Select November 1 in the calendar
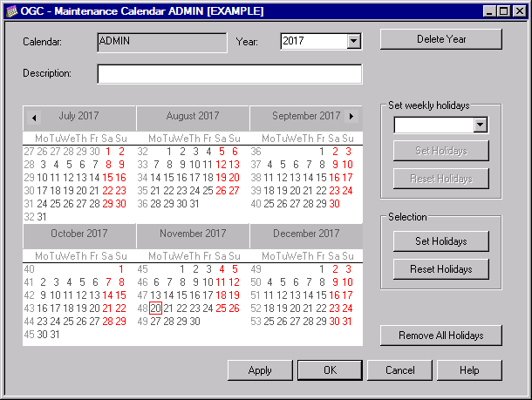 [x=182, y=269]
